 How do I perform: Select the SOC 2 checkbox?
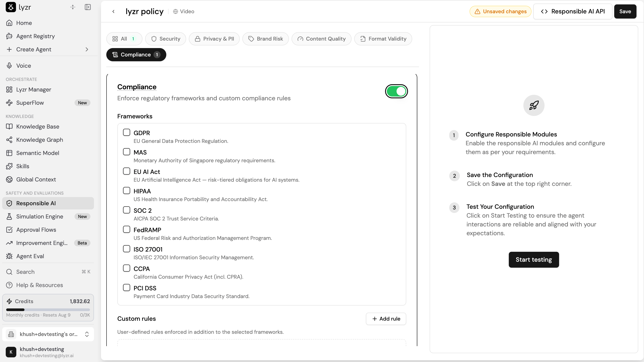[127, 210]
